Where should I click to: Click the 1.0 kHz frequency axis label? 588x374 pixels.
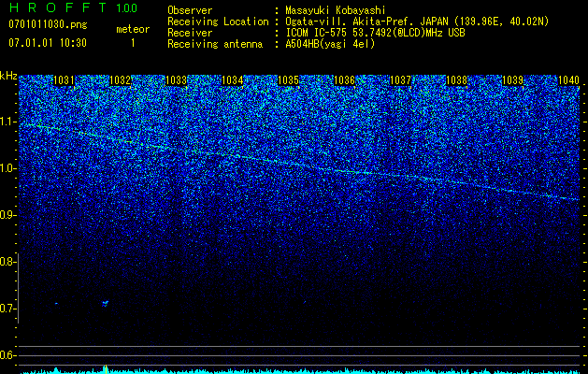[x=7, y=168]
